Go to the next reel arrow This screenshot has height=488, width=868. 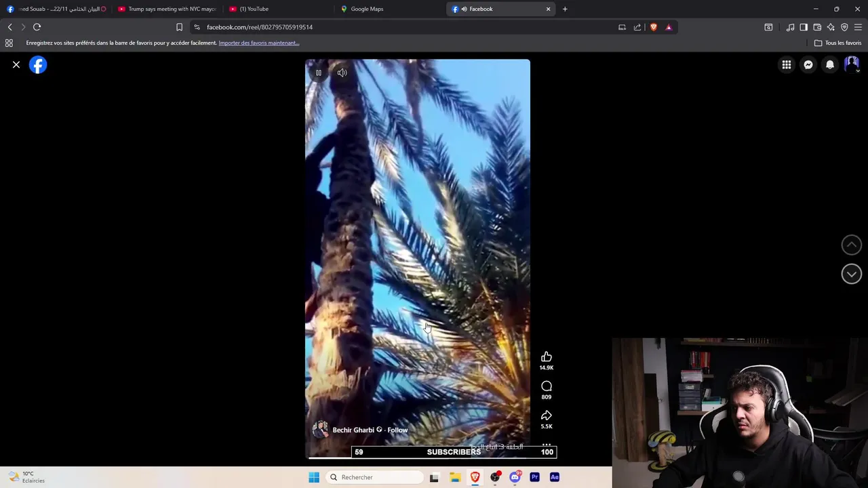point(852,274)
